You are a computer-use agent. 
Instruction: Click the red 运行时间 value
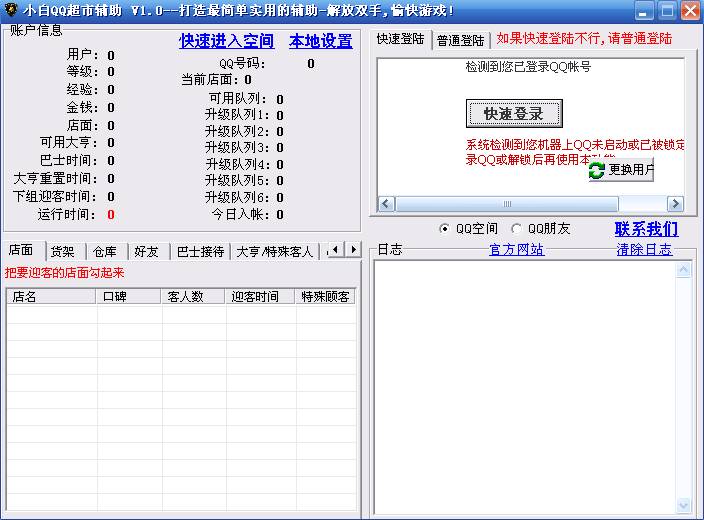[x=111, y=215]
